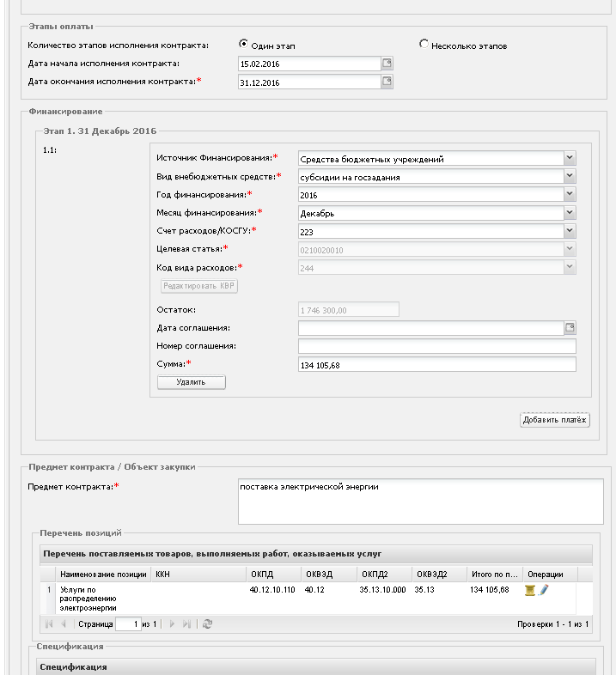This screenshot has height=675, width=616.
Task: Refresh the positions list grid
Action: (x=207, y=623)
